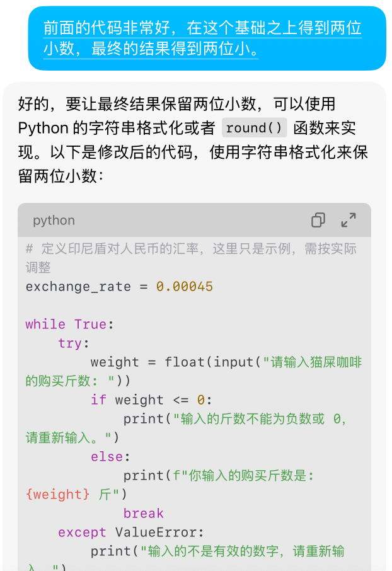Click the print line saying 输入的斤数不能为负数
The width and height of the screenshot is (392, 571).
click(234, 419)
